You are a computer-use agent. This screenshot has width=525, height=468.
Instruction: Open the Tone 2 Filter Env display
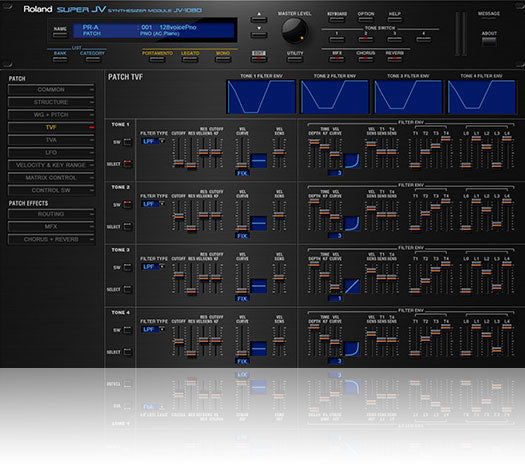pos(334,97)
